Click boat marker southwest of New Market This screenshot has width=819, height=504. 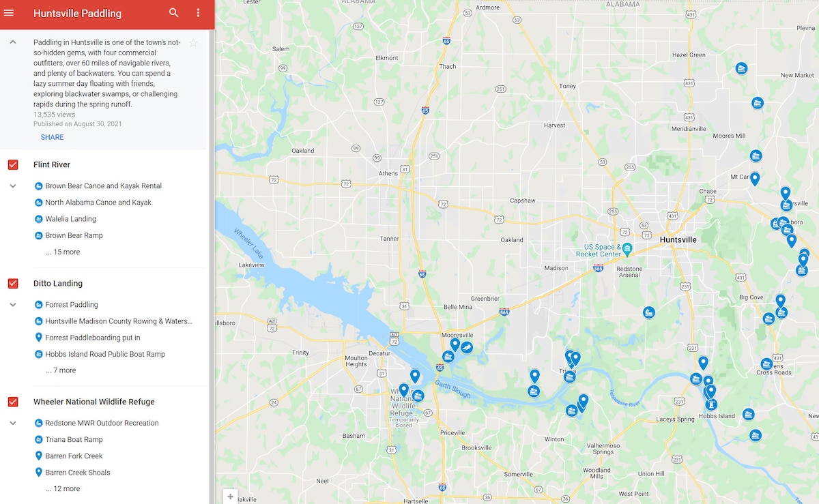[x=757, y=103]
